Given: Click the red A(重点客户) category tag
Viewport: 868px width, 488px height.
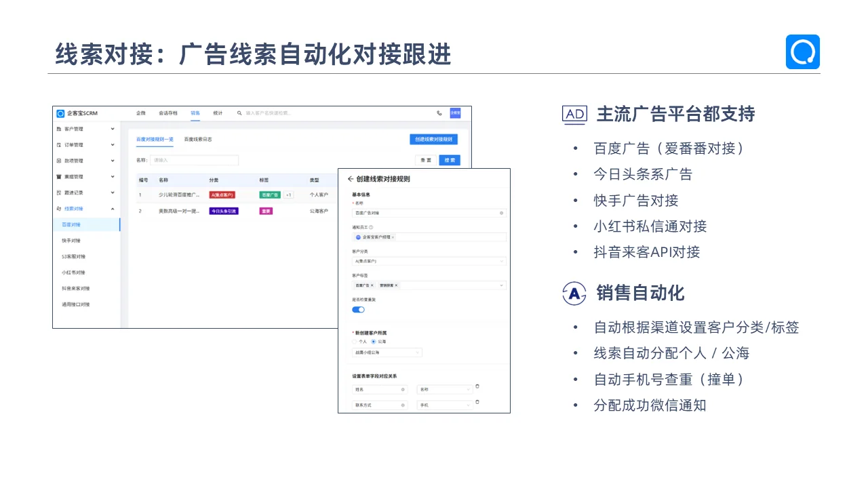Looking at the screenshot, I should coord(222,195).
